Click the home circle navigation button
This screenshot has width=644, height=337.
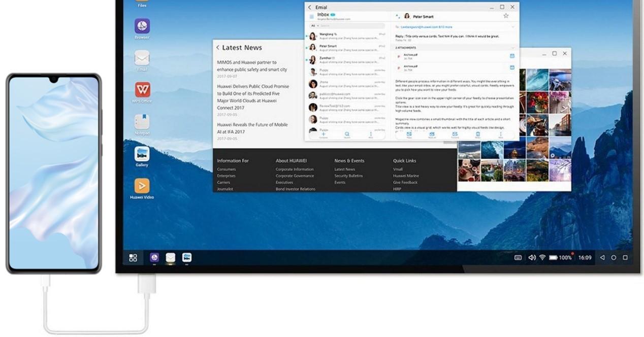click(614, 258)
